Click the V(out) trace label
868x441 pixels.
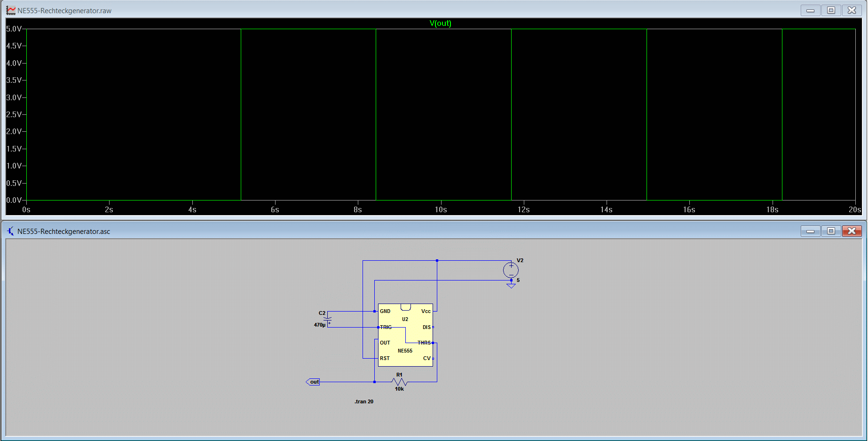(440, 23)
